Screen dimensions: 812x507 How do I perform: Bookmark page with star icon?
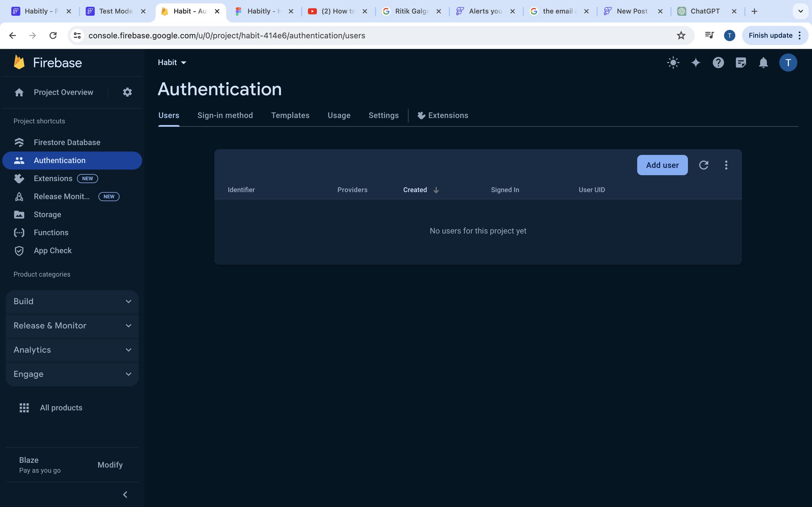(x=681, y=35)
